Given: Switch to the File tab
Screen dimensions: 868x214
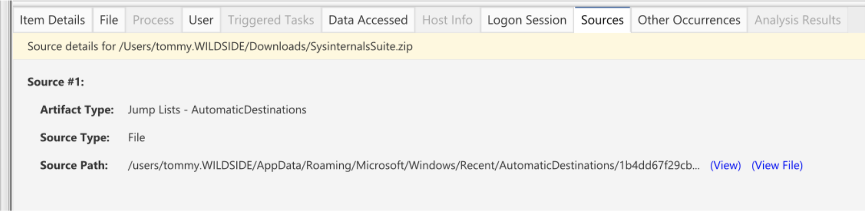Looking at the screenshot, I should pyautogui.click(x=109, y=20).
